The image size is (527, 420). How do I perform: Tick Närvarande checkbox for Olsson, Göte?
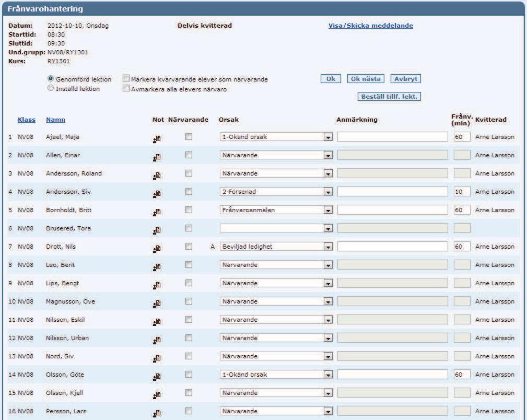[189, 374]
